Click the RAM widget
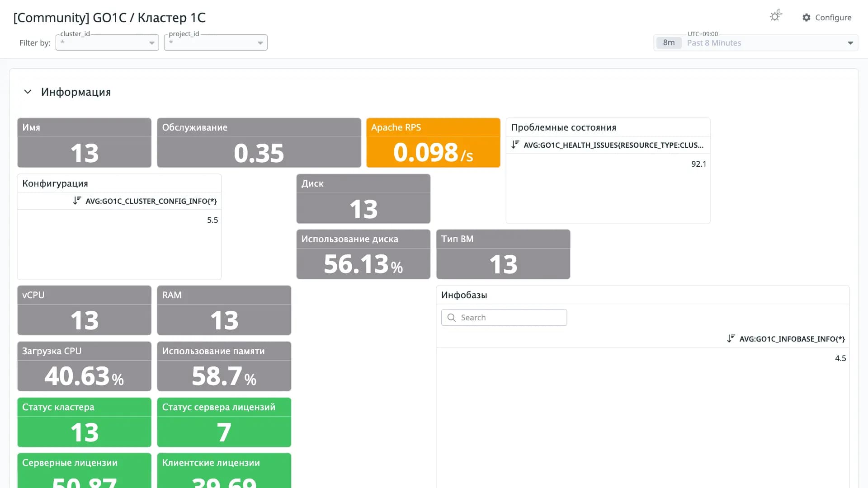The image size is (868, 488). pyautogui.click(x=224, y=310)
